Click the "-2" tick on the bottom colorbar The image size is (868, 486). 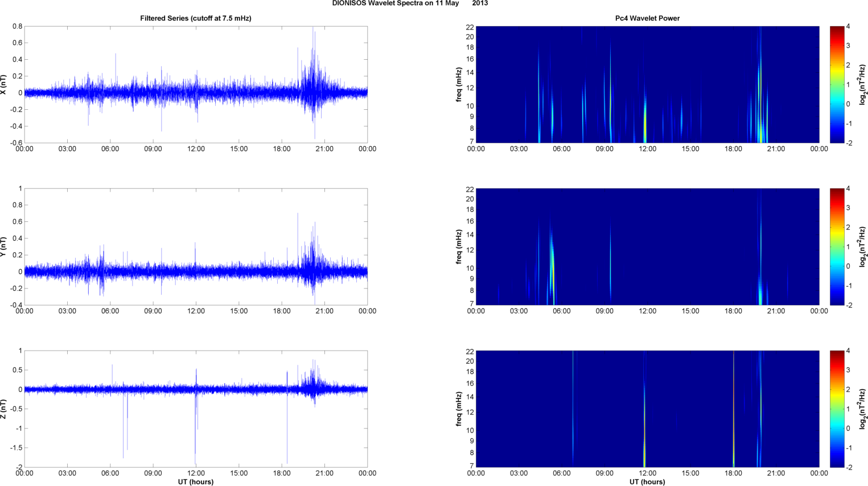848,467
